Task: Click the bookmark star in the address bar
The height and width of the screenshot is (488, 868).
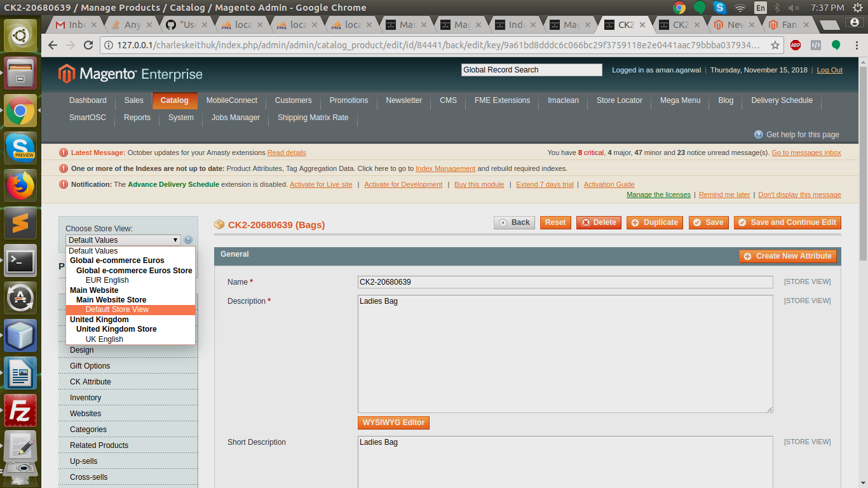Action: 775,45
